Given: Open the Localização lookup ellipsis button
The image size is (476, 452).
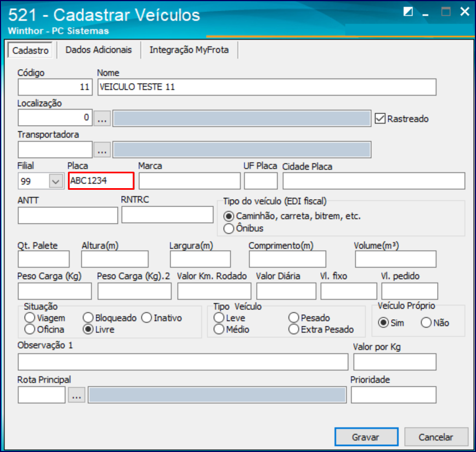Looking at the screenshot, I should [x=102, y=118].
